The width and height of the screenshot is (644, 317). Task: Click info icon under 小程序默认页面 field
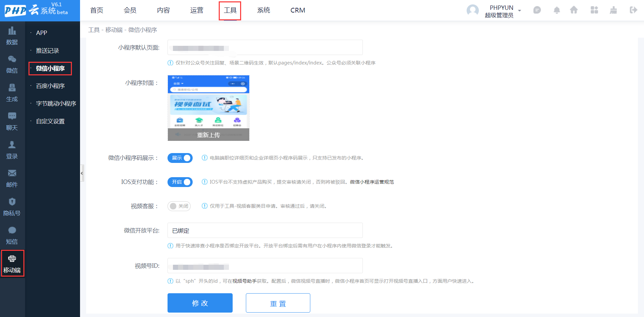[171, 63]
